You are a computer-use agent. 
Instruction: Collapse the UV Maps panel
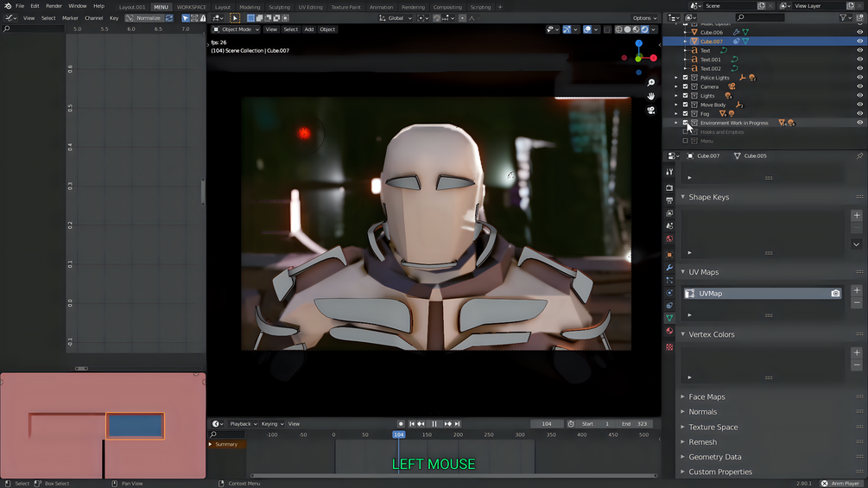(x=682, y=272)
